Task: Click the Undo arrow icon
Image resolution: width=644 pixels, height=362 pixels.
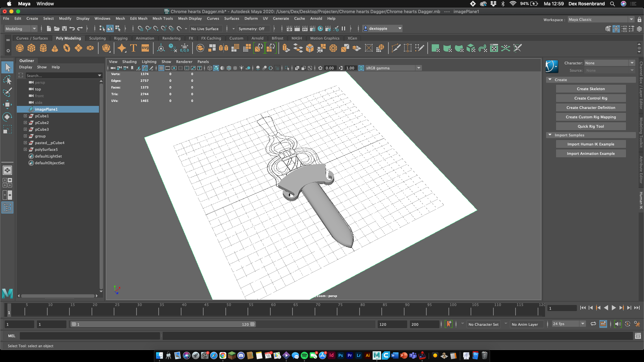Action: 72,29
